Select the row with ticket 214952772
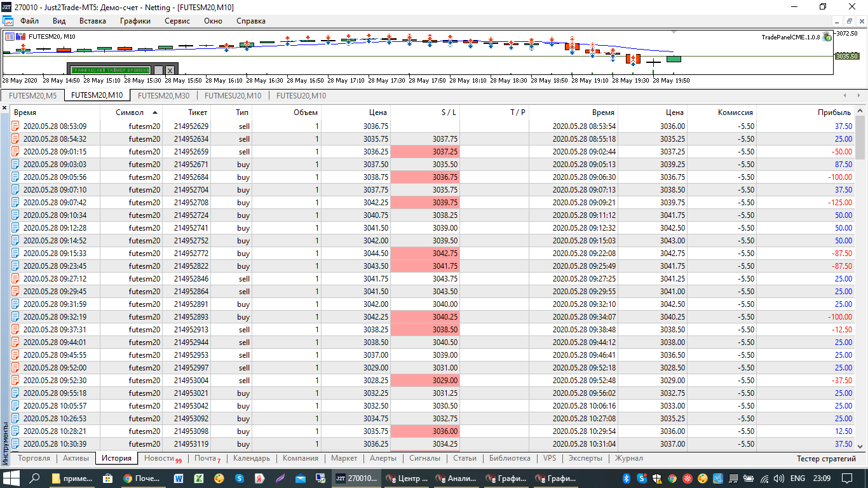Viewport: 868px width, 488px height. pyautogui.click(x=433, y=254)
